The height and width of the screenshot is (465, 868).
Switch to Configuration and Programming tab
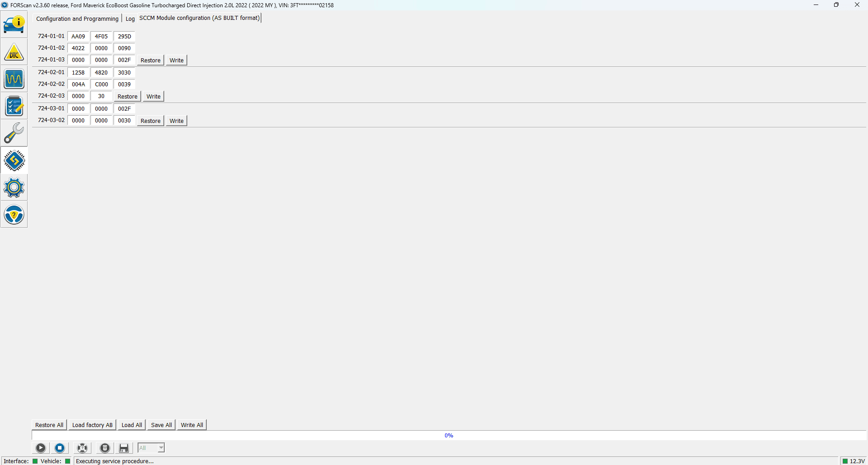point(77,19)
